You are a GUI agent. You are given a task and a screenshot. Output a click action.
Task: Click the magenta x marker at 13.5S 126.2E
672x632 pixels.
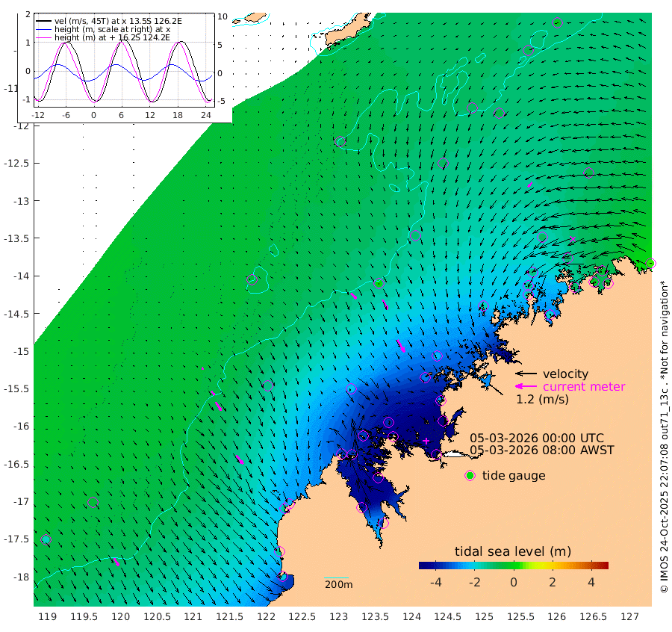tap(573, 239)
